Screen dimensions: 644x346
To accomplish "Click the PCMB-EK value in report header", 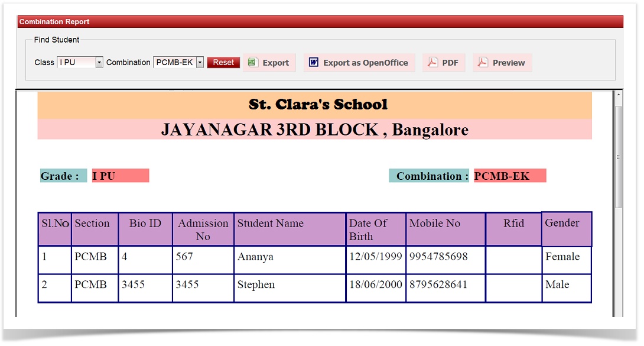I will (509, 176).
